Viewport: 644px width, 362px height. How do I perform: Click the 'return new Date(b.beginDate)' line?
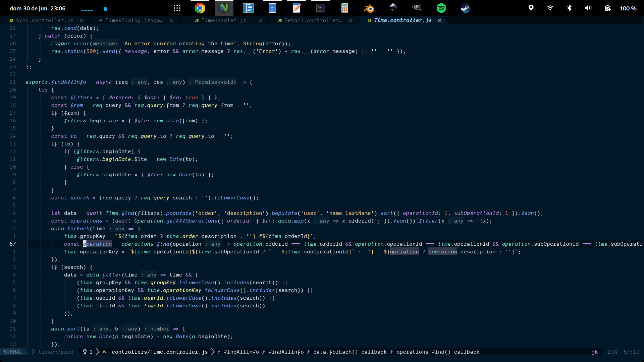point(148,337)
